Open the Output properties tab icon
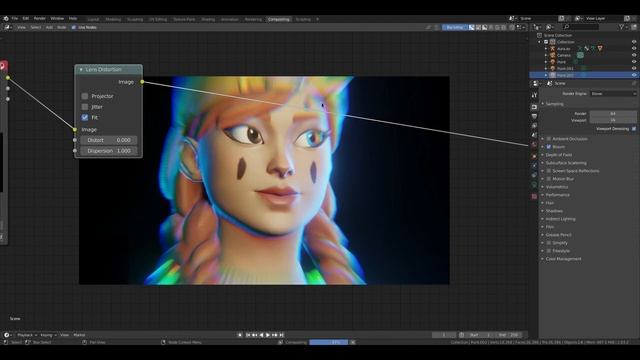Viewport: 640px width, 360px height. coord(534,116)
